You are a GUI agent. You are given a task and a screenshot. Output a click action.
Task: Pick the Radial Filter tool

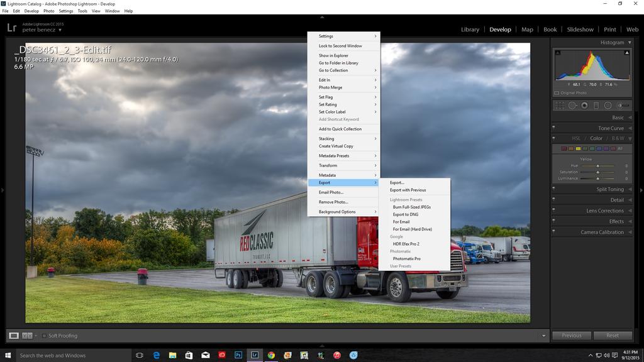pyautogui.click(x=608, y=106)
